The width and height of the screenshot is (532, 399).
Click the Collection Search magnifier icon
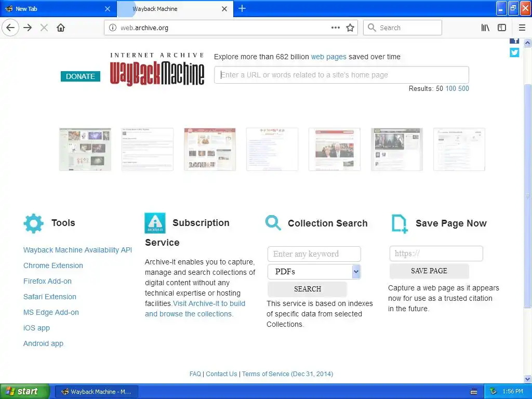coord(273,223)
